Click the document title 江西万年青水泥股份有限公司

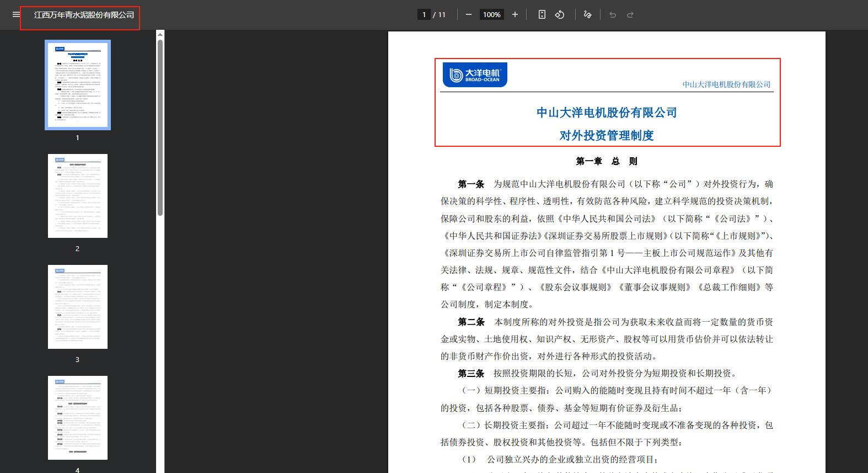coord(84,15)
